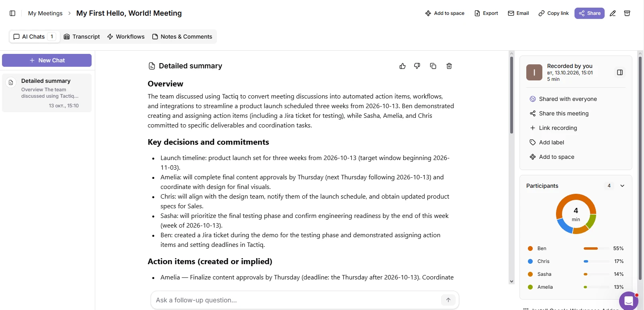Open the Notes & Comments tab
Image resolution: width=644 pixels, height=310 pixels.
[182, 37]
